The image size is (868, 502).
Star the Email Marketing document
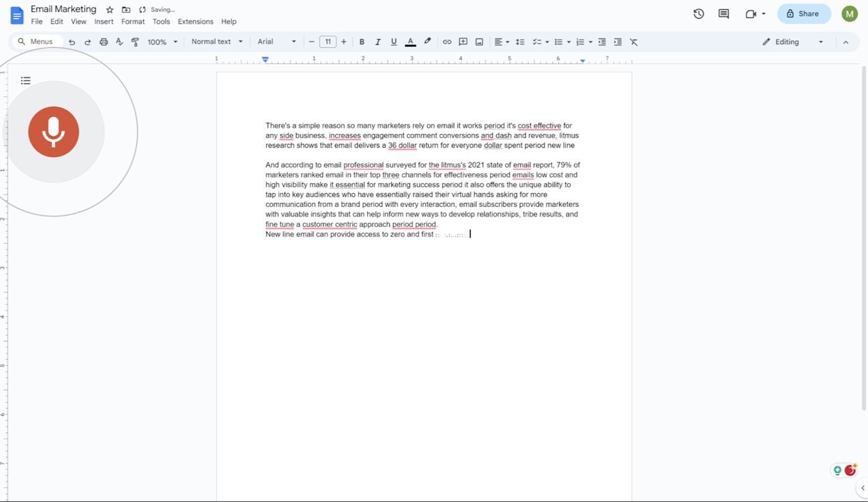click(x=110, y=10)
